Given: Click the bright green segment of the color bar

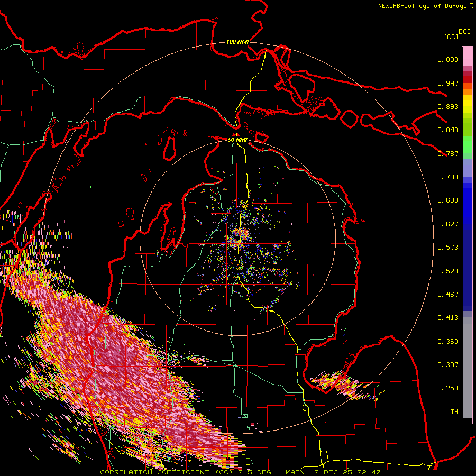Looking at the screenshot, I should coord(467,144).
